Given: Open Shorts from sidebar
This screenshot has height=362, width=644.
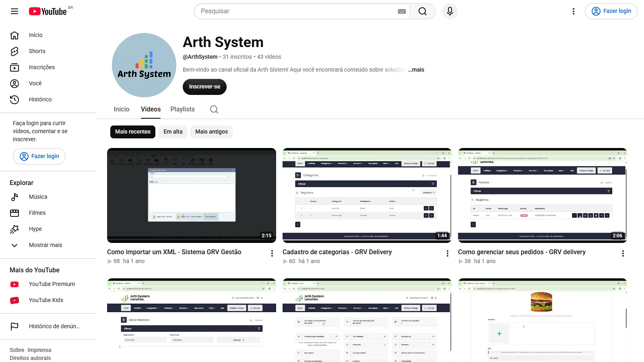Looking at the screenshot, I should pos(48,51).
